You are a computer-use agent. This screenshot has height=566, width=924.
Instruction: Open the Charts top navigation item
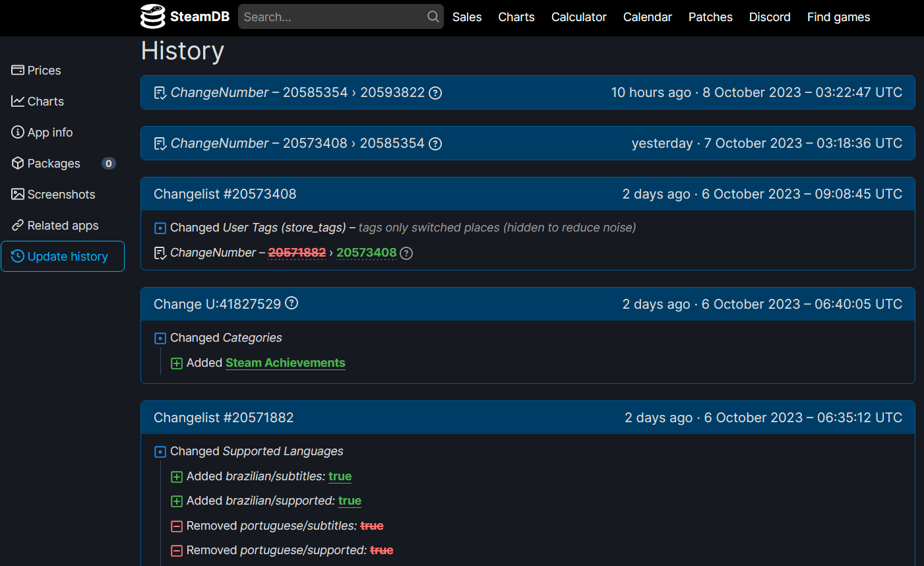click(516, 17)
